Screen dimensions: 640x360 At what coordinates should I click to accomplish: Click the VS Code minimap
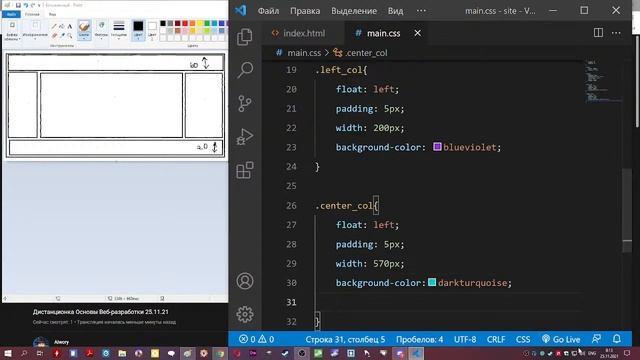coord(602,82)
